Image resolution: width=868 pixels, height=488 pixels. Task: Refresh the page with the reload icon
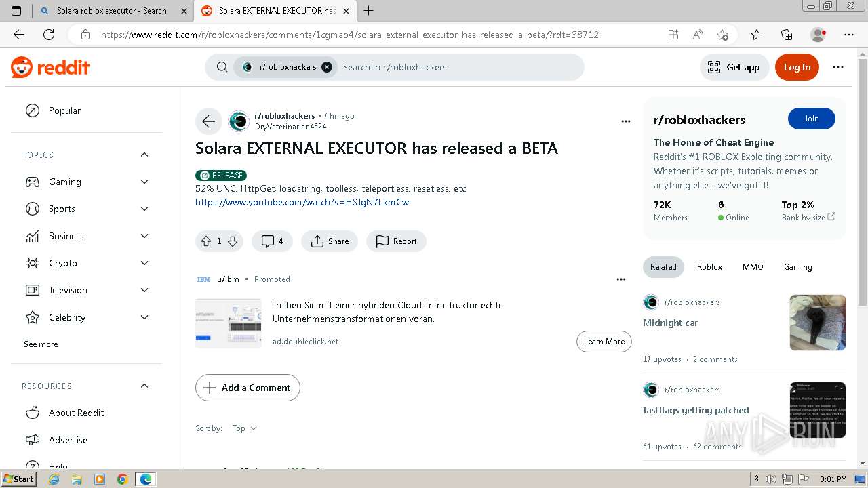(49, 35)
